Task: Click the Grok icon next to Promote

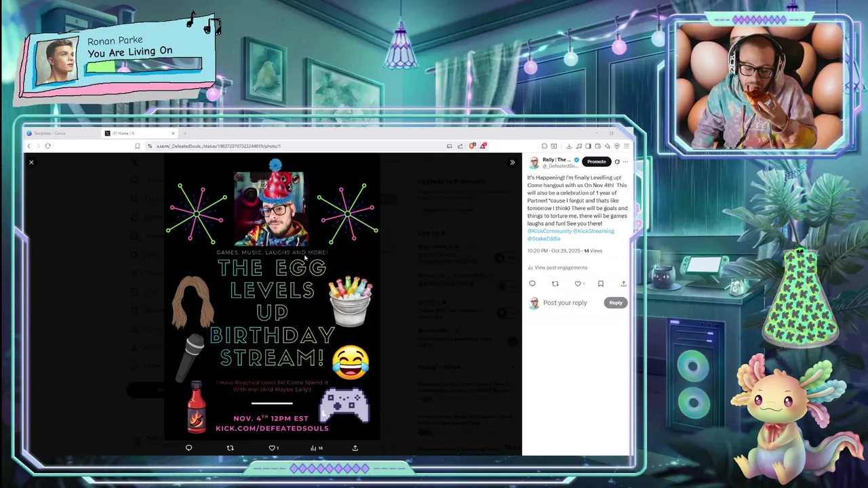Action: (x=617, y=162)
